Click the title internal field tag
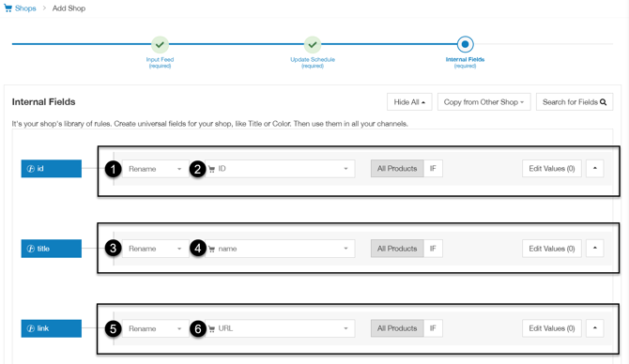 (52, 249)
